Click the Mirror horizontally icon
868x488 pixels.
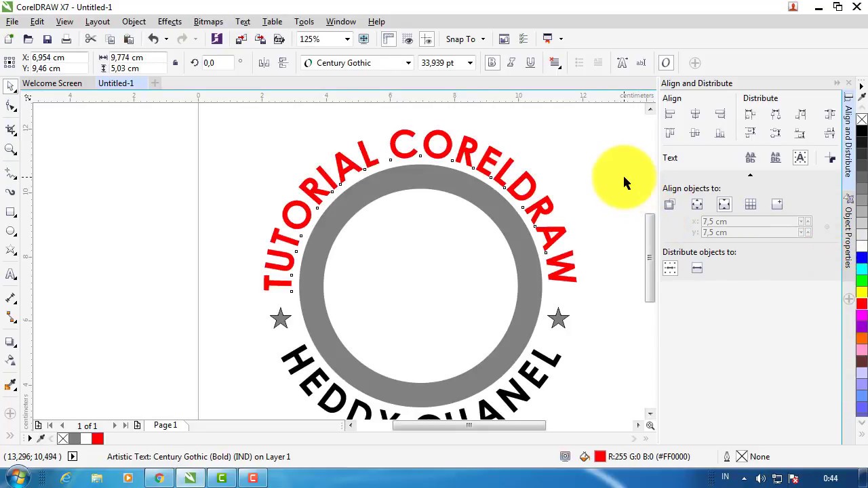[x=264, y=63]
